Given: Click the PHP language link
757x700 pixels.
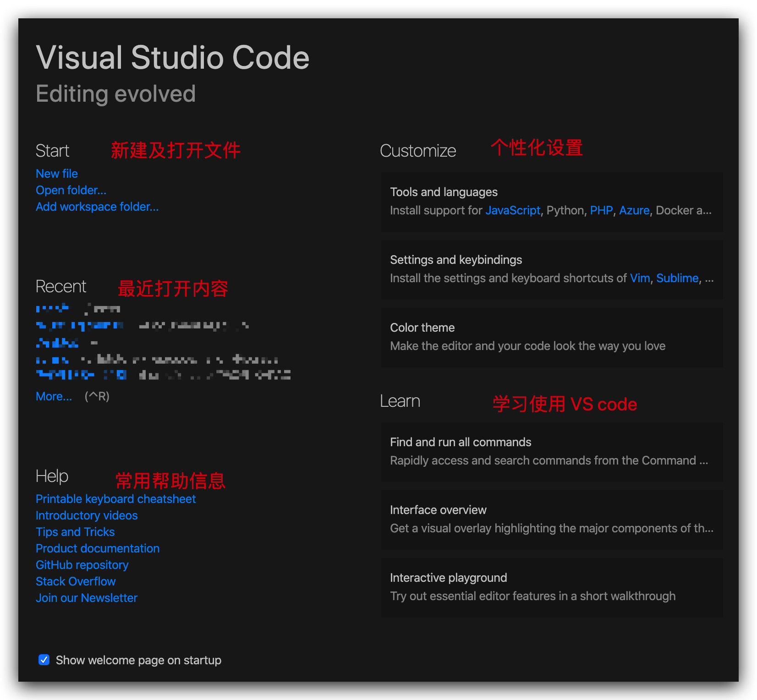Looking at the screenshot, I should click(601, 210).
